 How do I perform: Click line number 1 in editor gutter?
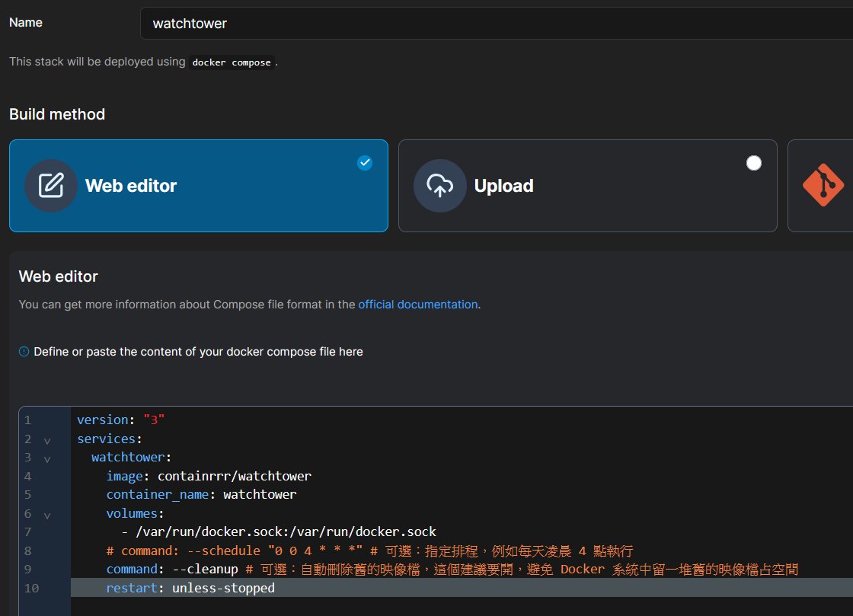pyautogui.click(x=27, y=420)
